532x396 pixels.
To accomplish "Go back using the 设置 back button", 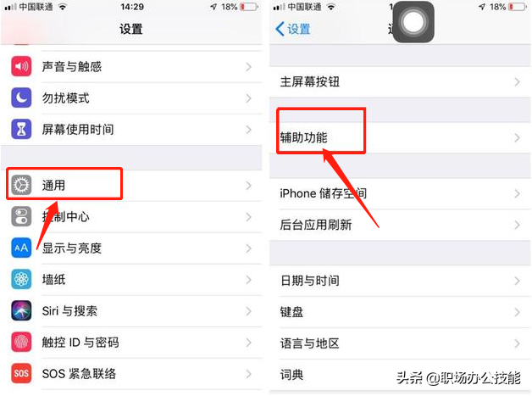I will [293, 29].
